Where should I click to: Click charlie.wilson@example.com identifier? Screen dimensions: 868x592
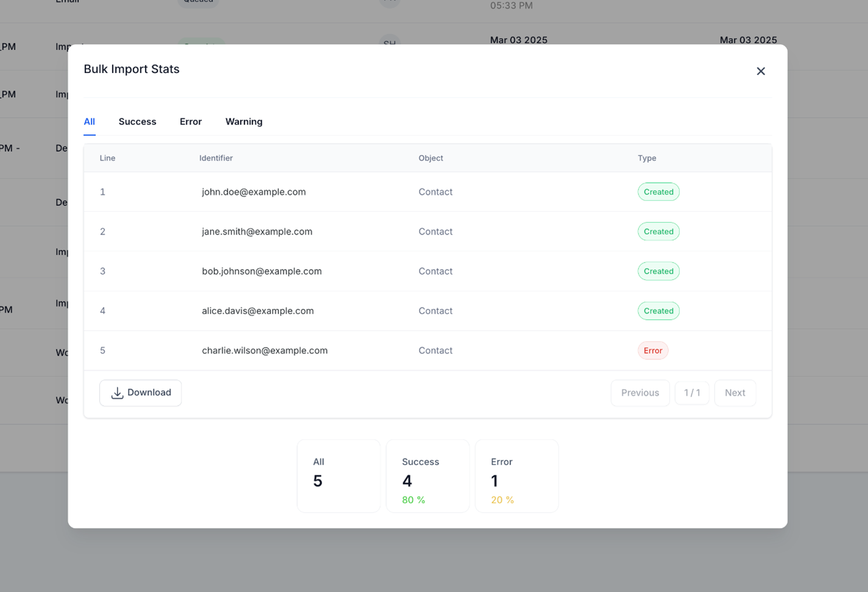click(265, 351)
